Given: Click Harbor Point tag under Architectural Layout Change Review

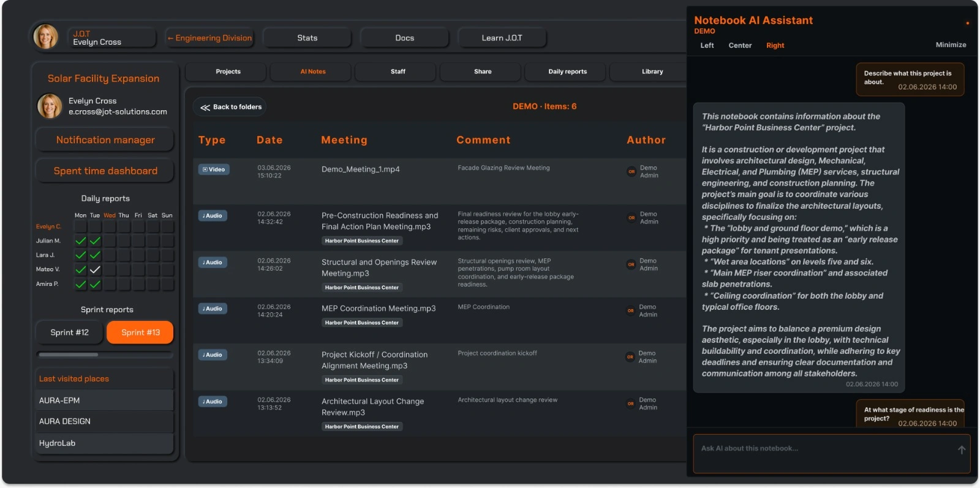Looking at the screenshot, I should (x=362, y=427).
